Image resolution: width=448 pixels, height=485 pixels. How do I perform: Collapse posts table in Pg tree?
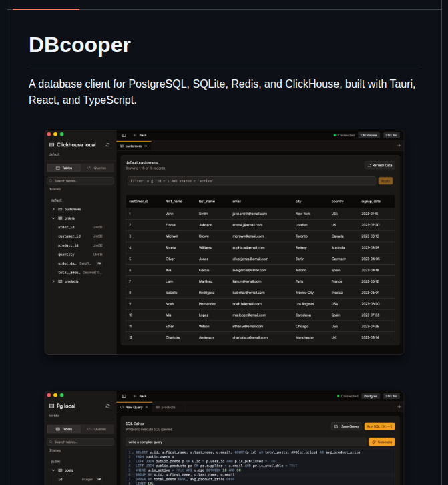tap(53, 470)
